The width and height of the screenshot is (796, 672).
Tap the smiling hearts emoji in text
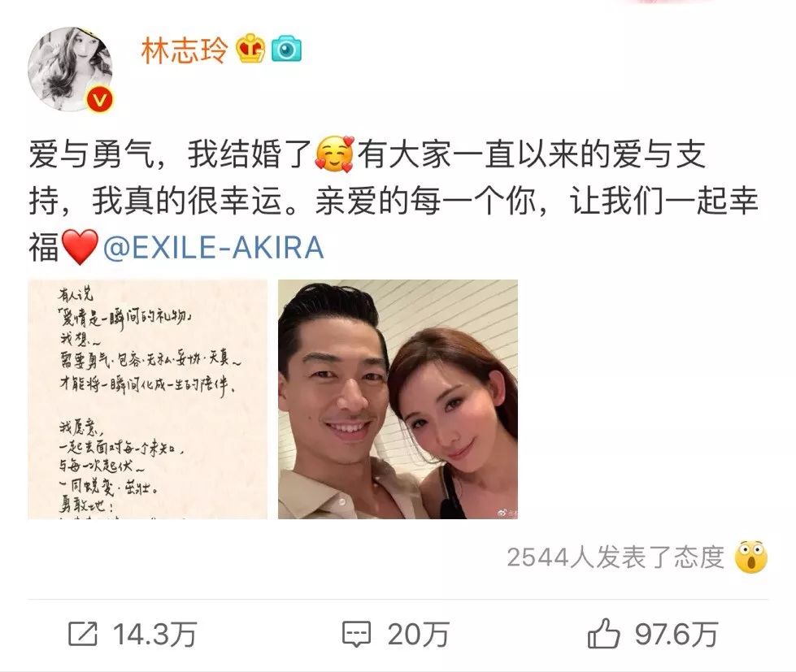[334, 154]
